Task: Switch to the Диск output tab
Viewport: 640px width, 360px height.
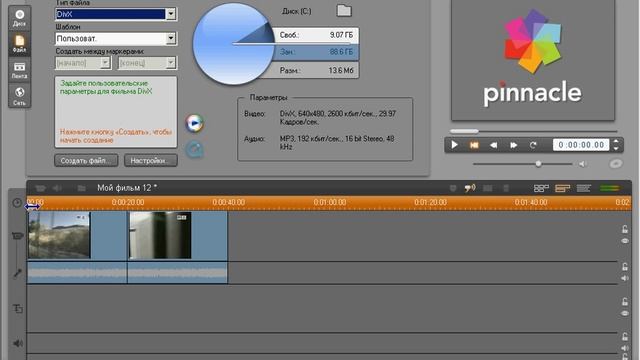Action: [19, 18]
